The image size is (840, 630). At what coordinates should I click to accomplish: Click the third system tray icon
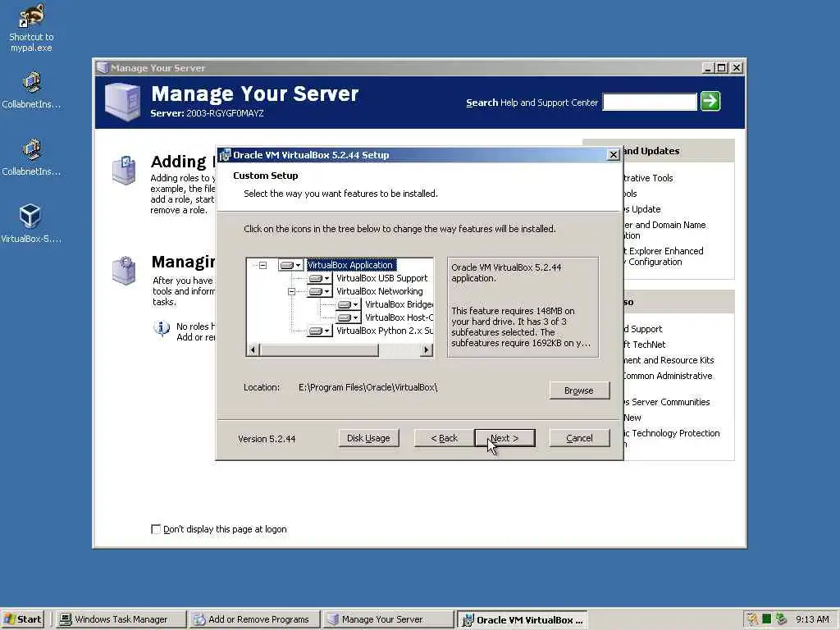pos(781,619)
